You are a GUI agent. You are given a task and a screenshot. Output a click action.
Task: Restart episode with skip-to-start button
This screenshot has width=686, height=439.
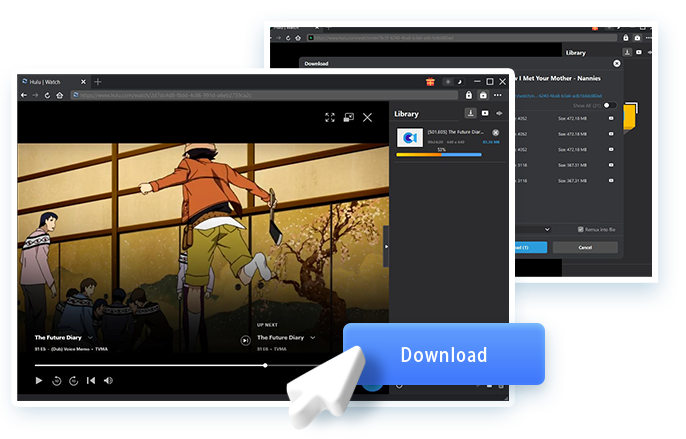coord(91,381)
